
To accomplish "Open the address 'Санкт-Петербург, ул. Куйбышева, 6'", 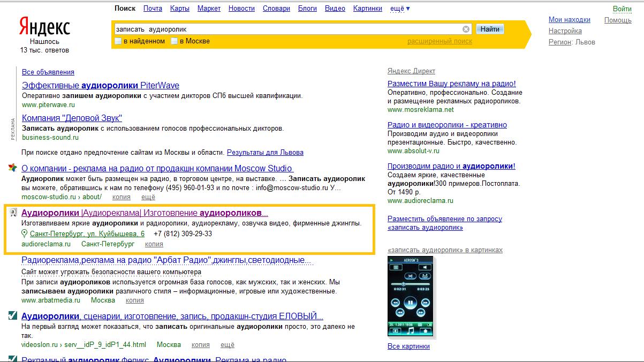I will pos(87,234).
